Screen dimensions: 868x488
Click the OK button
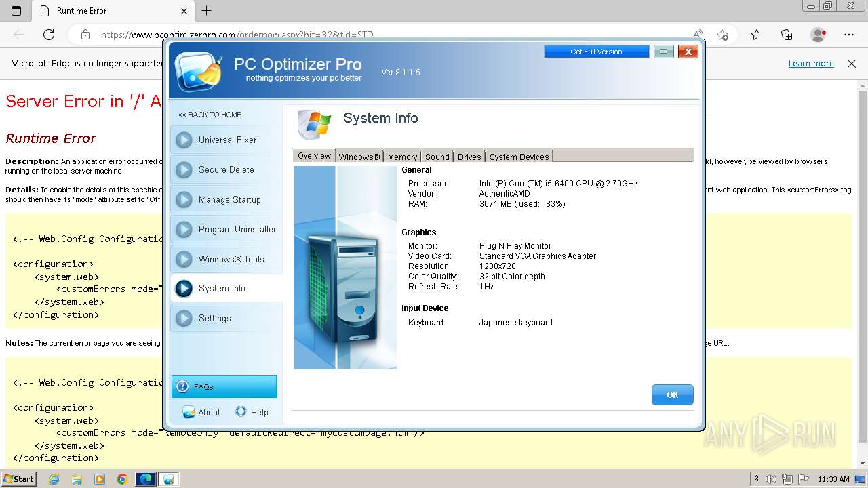pos(673,395)
